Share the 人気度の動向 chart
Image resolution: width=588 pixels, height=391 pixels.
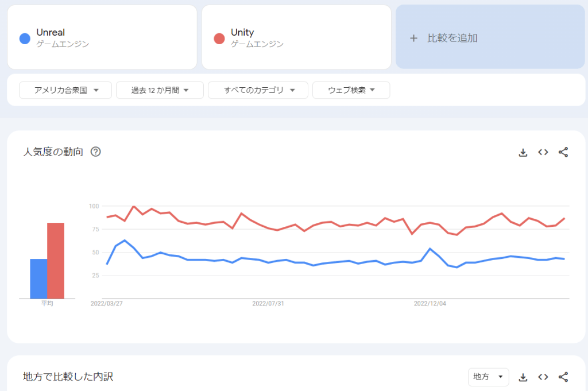coord(563,152)
